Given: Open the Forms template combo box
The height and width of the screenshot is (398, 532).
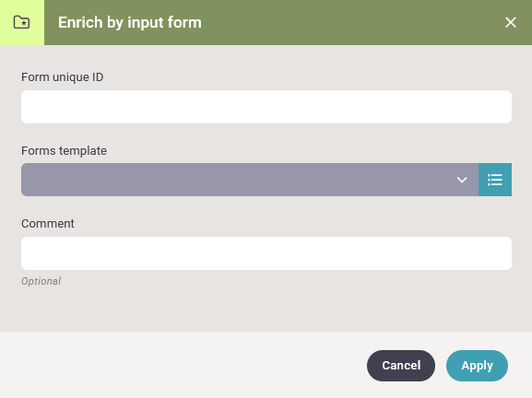Looking at the screenshot, I should tap(250, 180).
